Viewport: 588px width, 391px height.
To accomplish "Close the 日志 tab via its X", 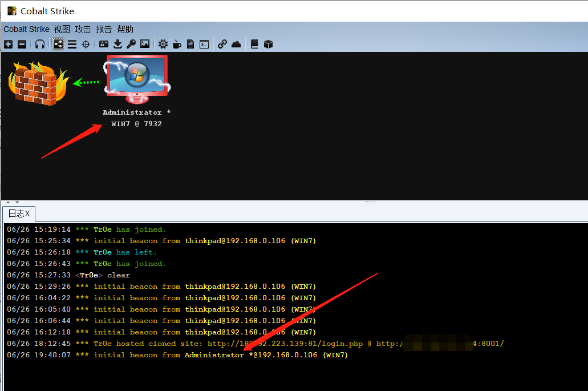I will [x=27, y=213].
